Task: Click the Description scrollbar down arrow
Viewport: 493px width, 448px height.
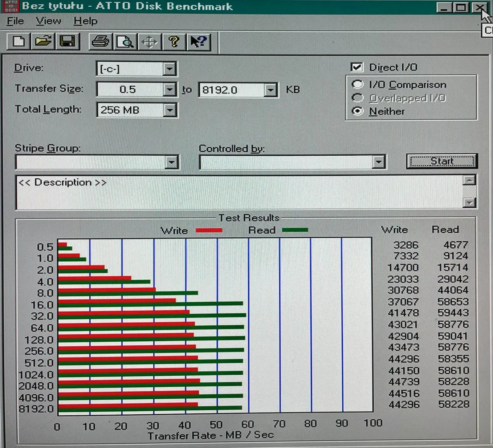Action: pos(469,202)
